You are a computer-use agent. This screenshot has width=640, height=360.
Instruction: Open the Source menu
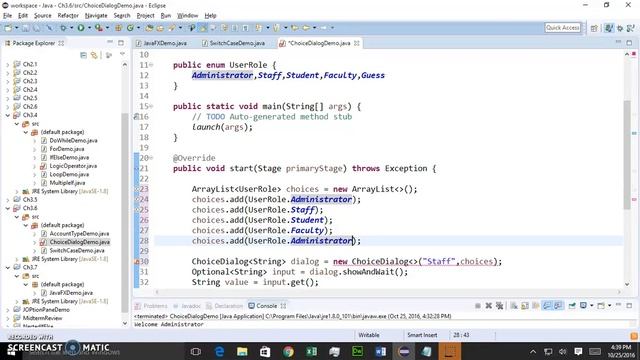coord(42,16)
